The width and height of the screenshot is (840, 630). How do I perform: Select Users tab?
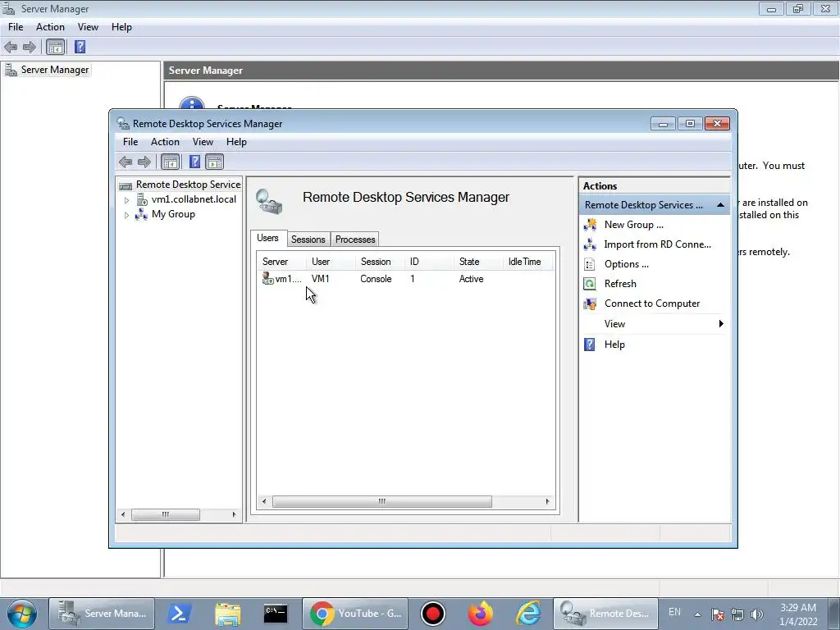(268, 238)
